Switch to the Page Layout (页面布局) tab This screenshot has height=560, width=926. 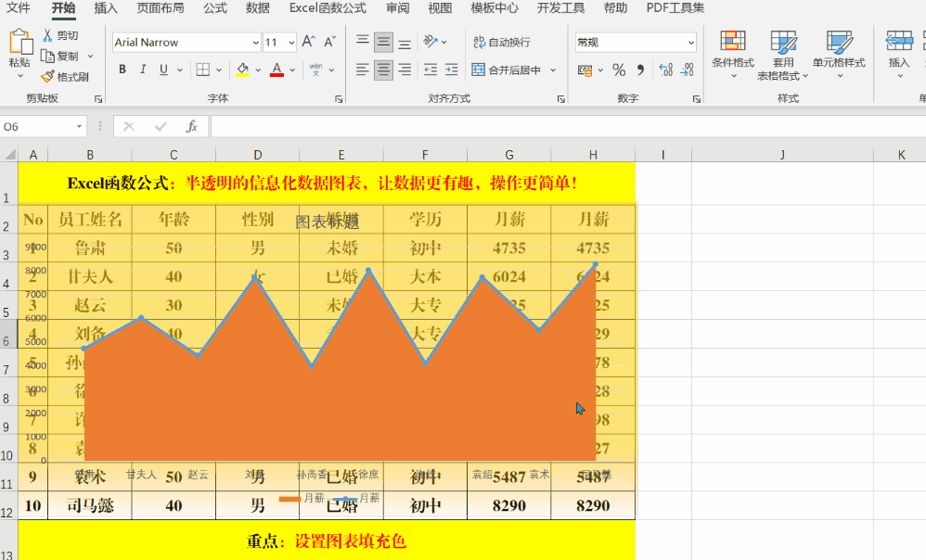[x=160, y=8]
